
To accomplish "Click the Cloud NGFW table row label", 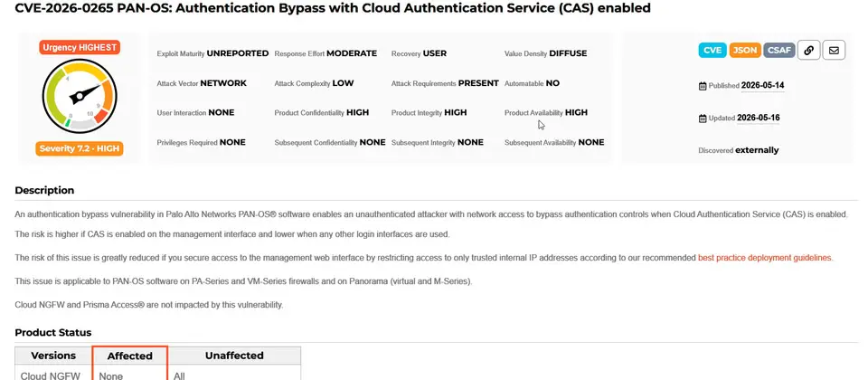I will 51,375.
